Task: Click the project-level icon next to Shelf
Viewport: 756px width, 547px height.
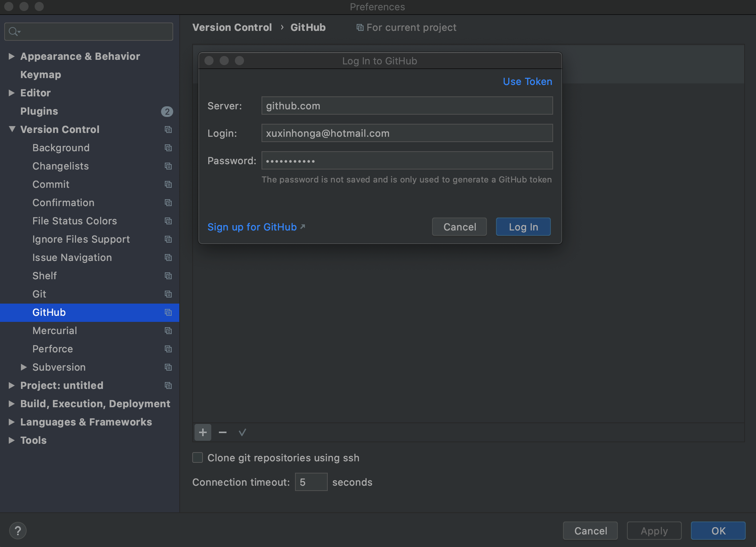Action: (168, 276)
